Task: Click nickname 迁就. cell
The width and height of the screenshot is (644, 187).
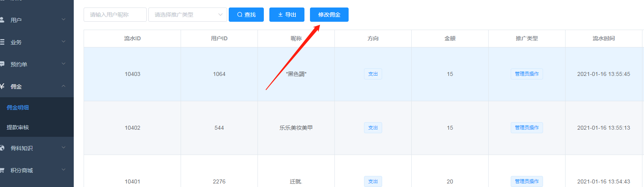Action: pos(296,171)
